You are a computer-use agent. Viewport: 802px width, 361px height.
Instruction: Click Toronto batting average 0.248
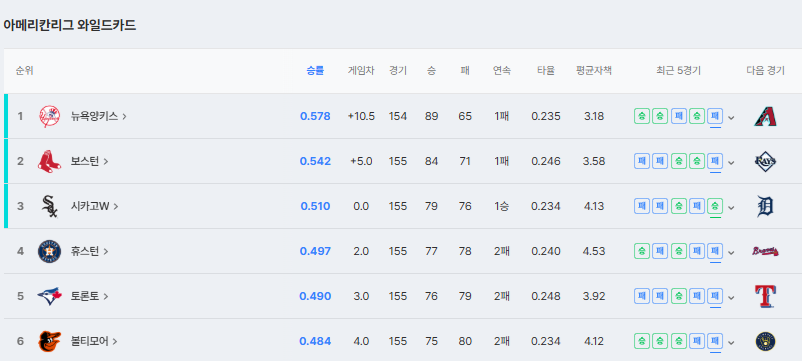[x=546, y=297]
